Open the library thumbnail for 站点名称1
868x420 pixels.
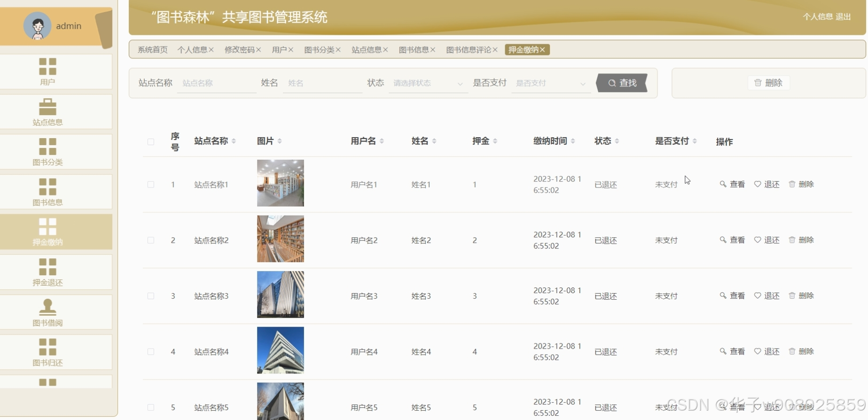pyautogui.click(x=280, y=183)
